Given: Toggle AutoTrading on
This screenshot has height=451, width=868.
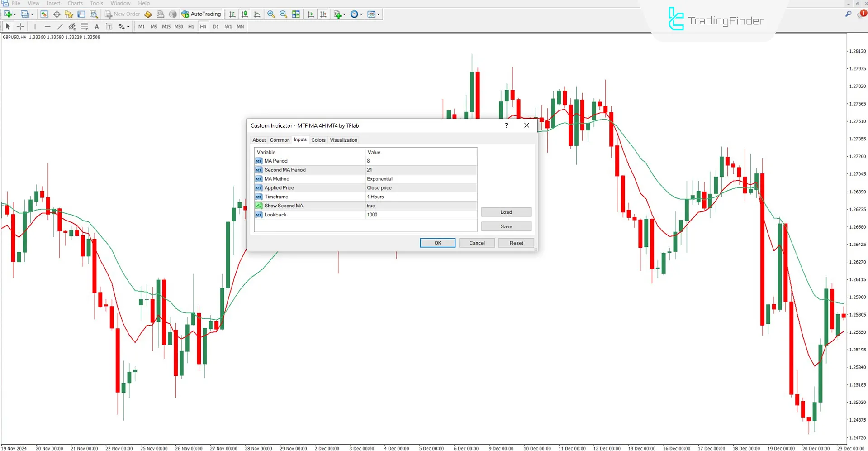Looking at the screenshot, I should click(x=201, y=14).
